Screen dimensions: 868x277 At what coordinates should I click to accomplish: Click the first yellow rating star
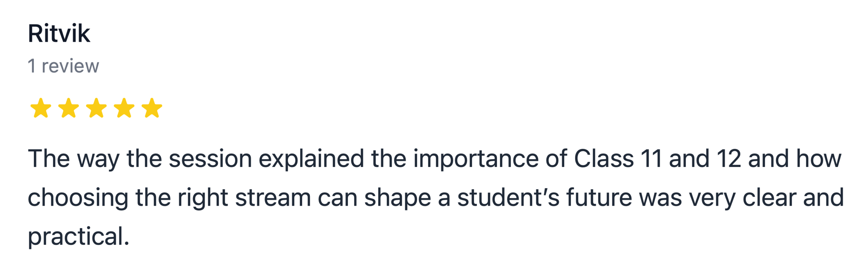tap(41, 108)
